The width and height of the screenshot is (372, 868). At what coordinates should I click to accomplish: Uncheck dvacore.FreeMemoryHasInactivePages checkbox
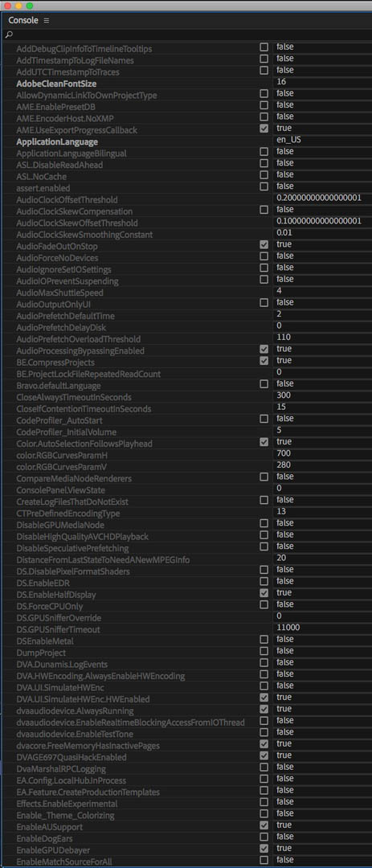tap(264, 744)
